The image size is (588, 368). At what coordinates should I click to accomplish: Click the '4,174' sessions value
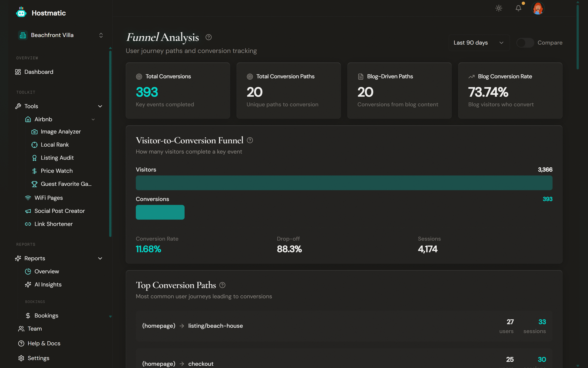click(428, 249)
